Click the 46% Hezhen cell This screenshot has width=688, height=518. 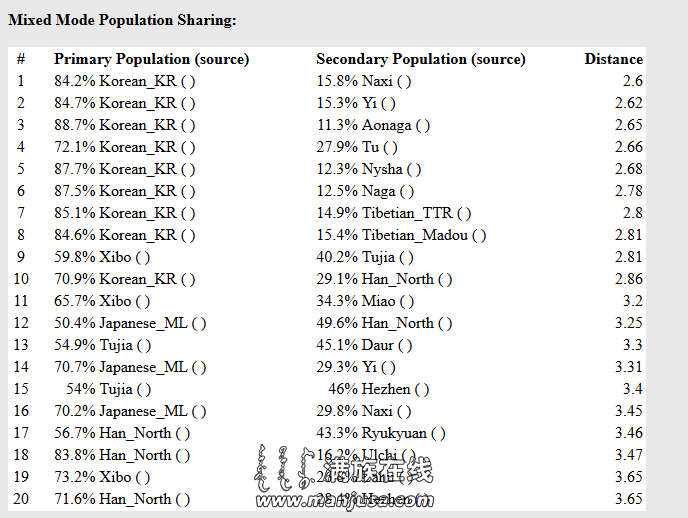[x=379, y=389]
